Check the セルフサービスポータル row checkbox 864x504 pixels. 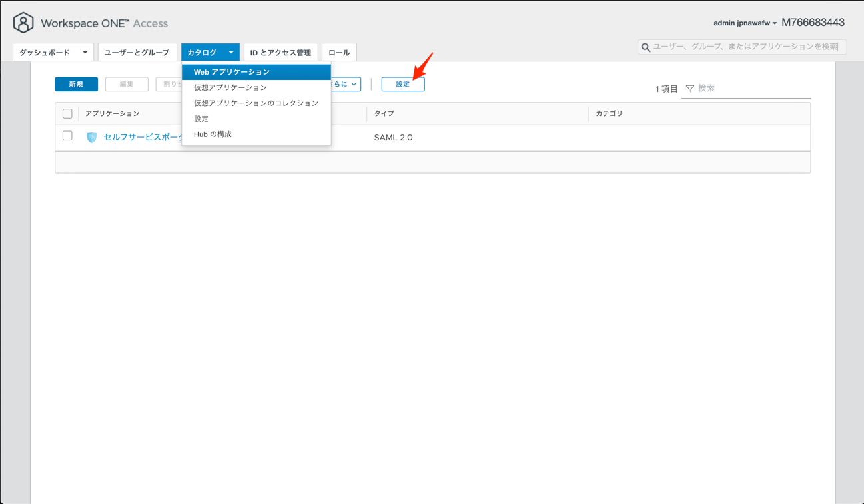67,136
